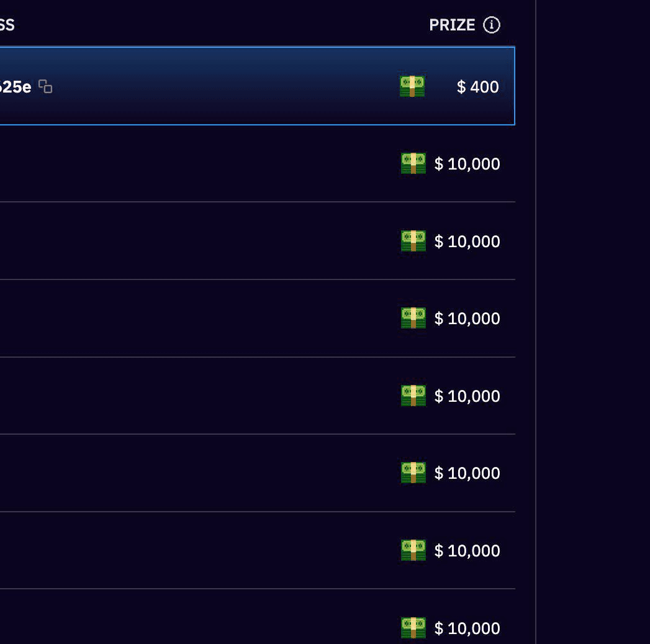Click the cash icon in sixth $10,000 row
Screen dimensions: 650x644
coord(413,551)
